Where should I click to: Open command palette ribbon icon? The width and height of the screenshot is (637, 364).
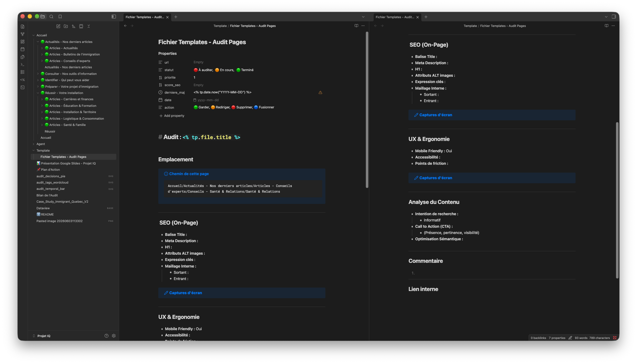click(23, 65)
